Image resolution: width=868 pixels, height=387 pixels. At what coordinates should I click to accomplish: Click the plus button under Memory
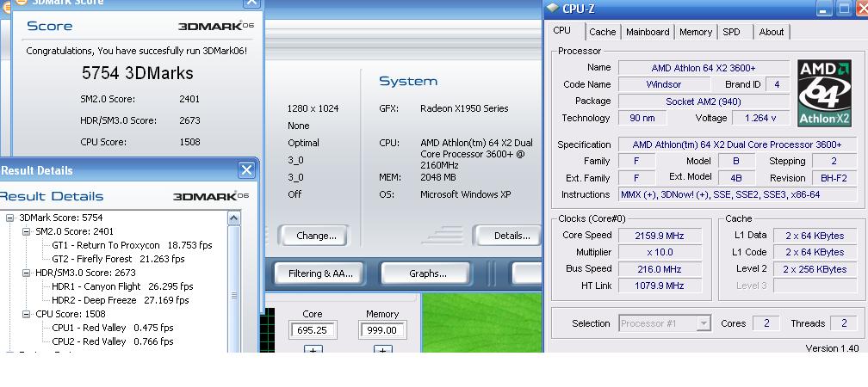pyautogui.click(x=382, y=350)
